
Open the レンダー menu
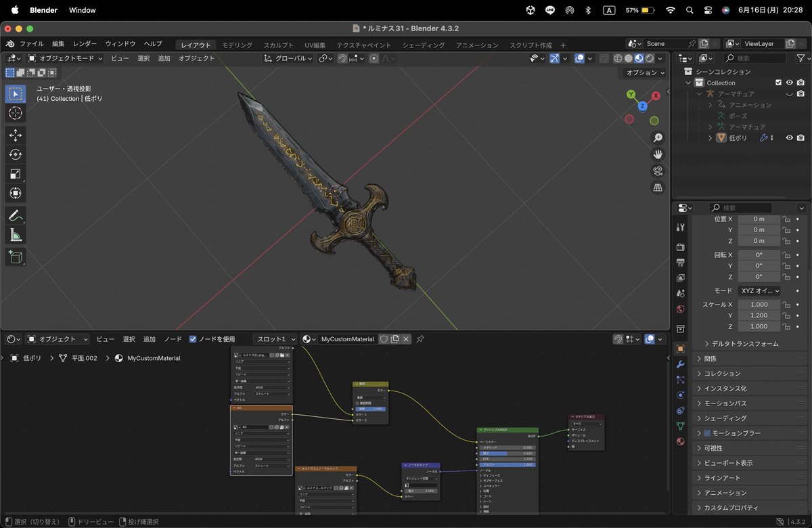85,45
